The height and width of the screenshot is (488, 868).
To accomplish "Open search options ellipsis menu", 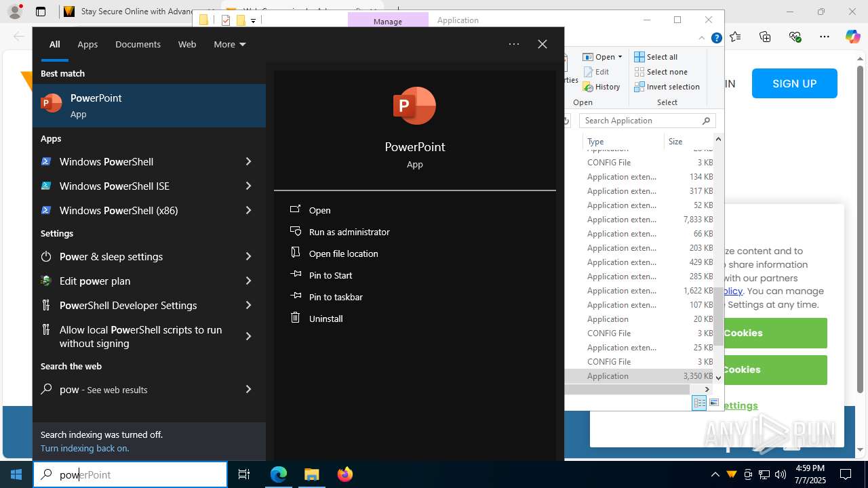I will [x=514, y=44].
